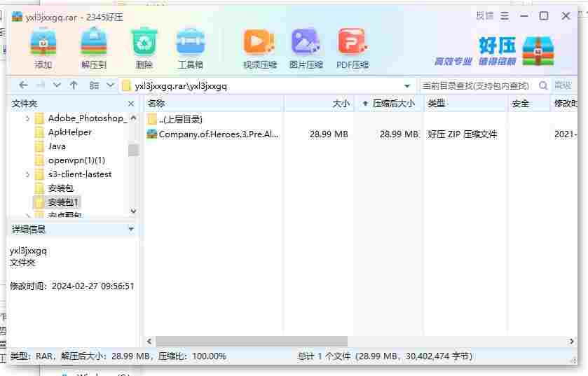
Task: Select the 安装包 folder in tree
Action: pyautogui.click(x=61, y=188)
